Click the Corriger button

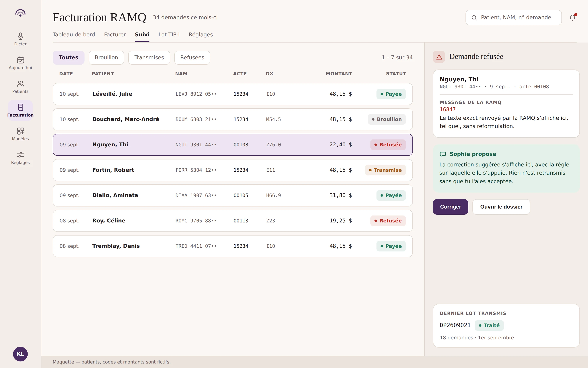(450, 207)
